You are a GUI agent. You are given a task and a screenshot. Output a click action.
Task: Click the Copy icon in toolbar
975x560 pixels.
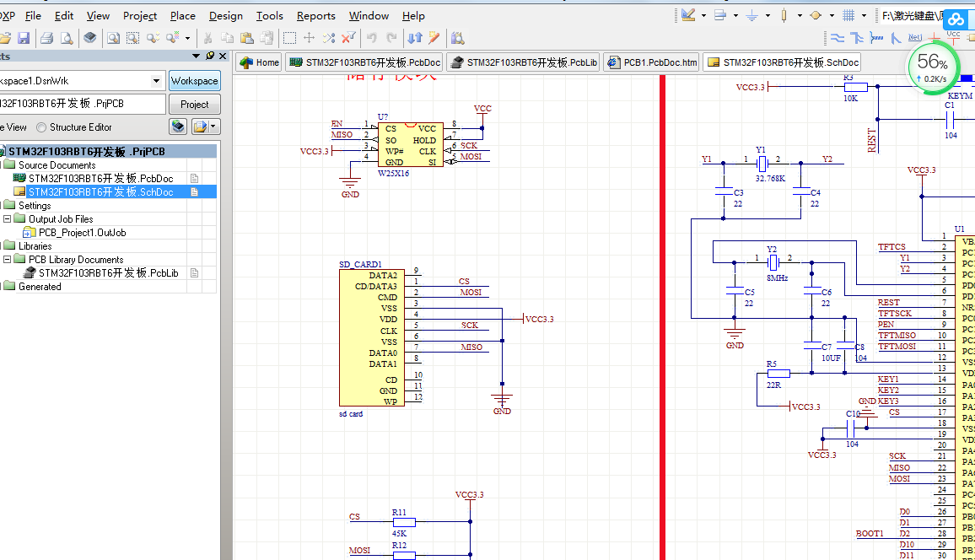(228, 39)
